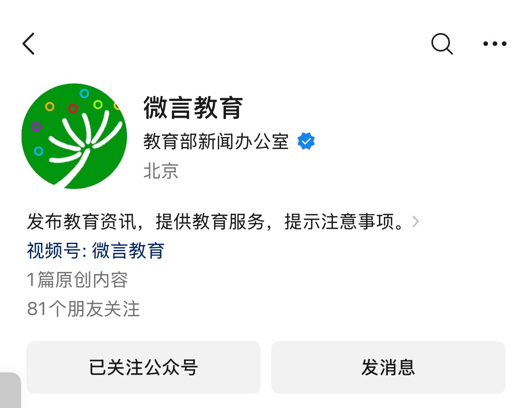Click the light-green ring in the avatar

pos(98,104)
